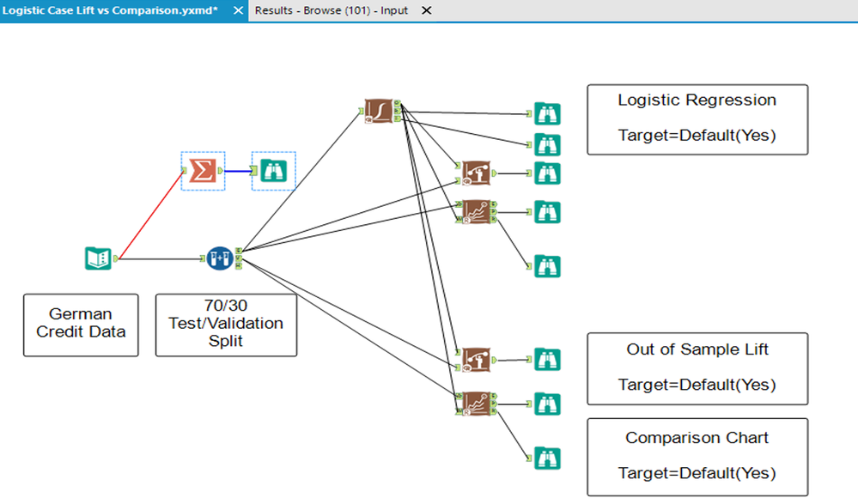Click the output anchor of the upper Lift Chart
The image size is (858, 504).
(x=494, y=173)
